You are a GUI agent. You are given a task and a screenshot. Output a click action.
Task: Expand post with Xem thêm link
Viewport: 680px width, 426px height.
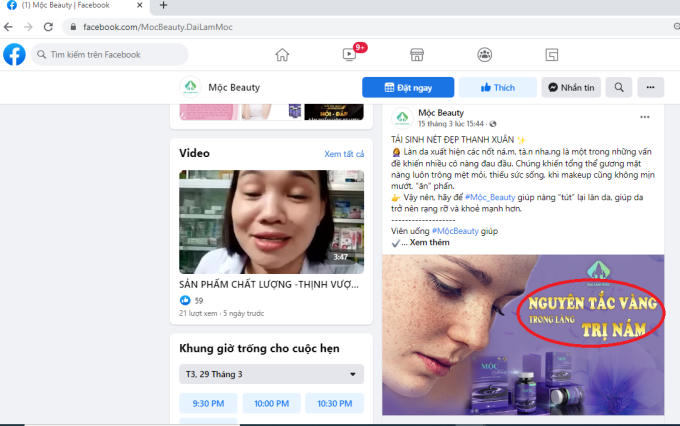pos(429,242)
